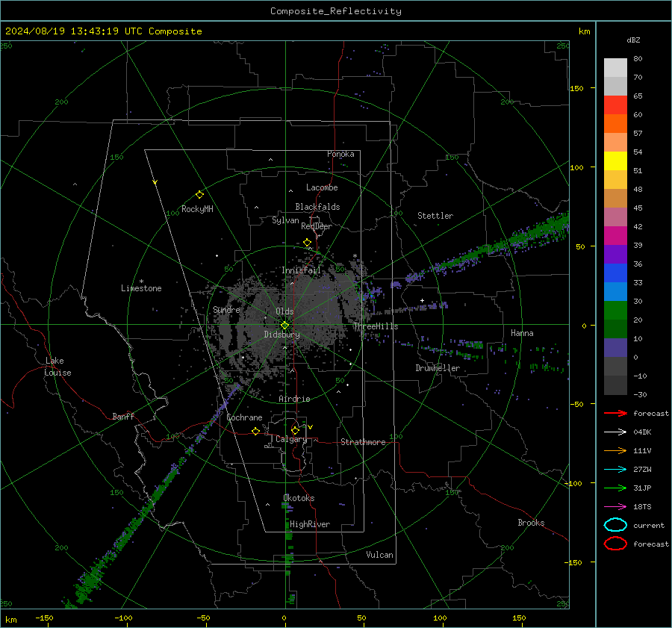Click the 80 dBZ scale value
Image resolution: width=672 pixels, height=628 pixels.
coord(638,59)
